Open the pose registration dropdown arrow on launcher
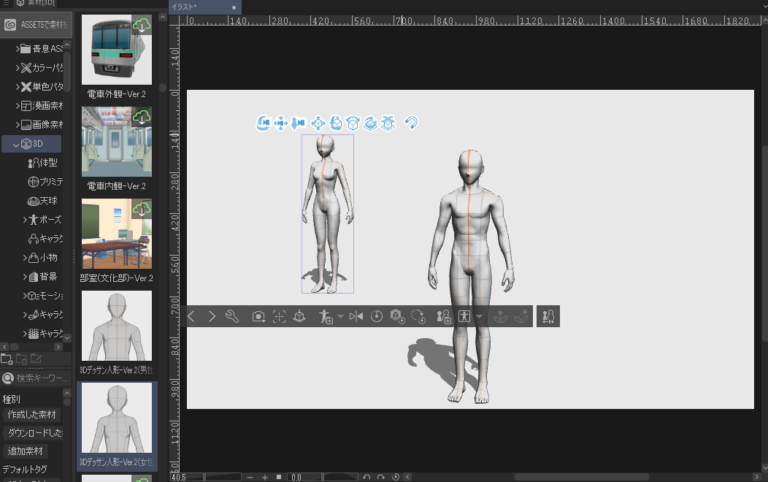This screenshot has height=482, width=768. tap(340, 316)
